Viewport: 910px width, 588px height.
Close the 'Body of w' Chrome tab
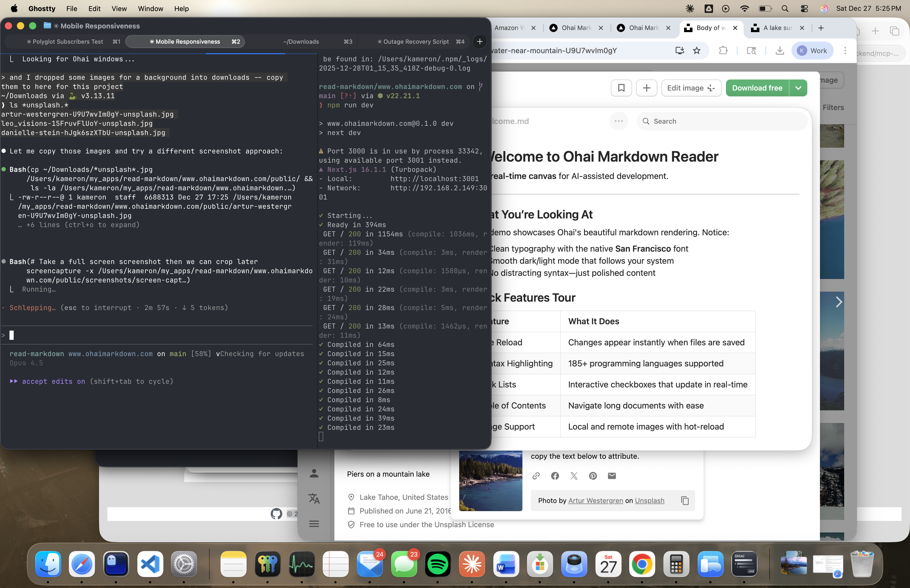pyautogui.click(x=735, y=28)
